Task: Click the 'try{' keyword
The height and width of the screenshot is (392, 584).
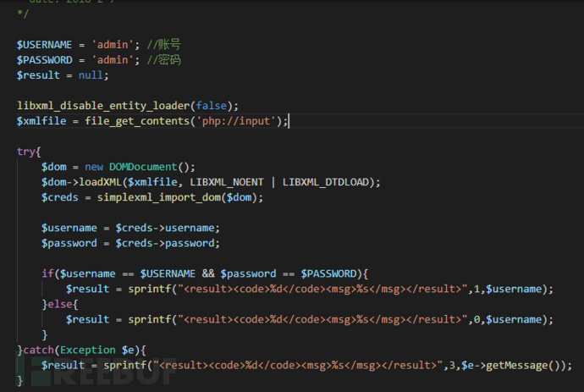Action: tap(29, 152)
